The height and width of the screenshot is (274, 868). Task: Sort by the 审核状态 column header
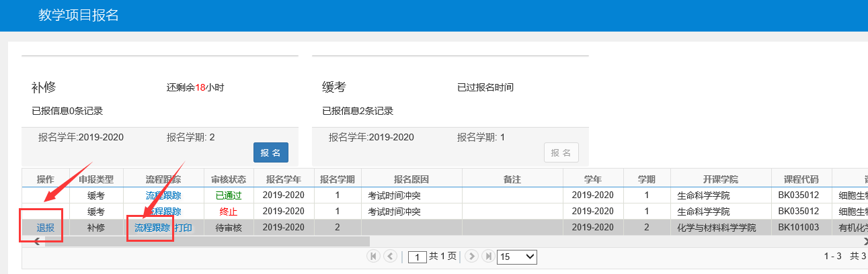[229, 179]
